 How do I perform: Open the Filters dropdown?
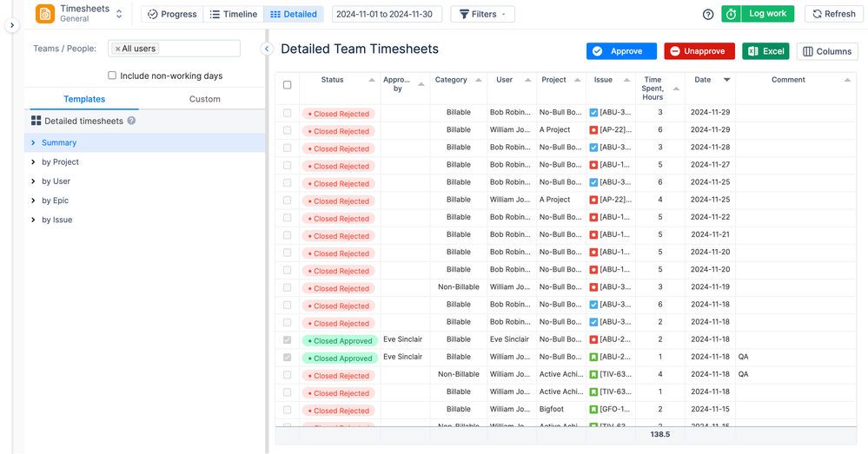[483, 15]
